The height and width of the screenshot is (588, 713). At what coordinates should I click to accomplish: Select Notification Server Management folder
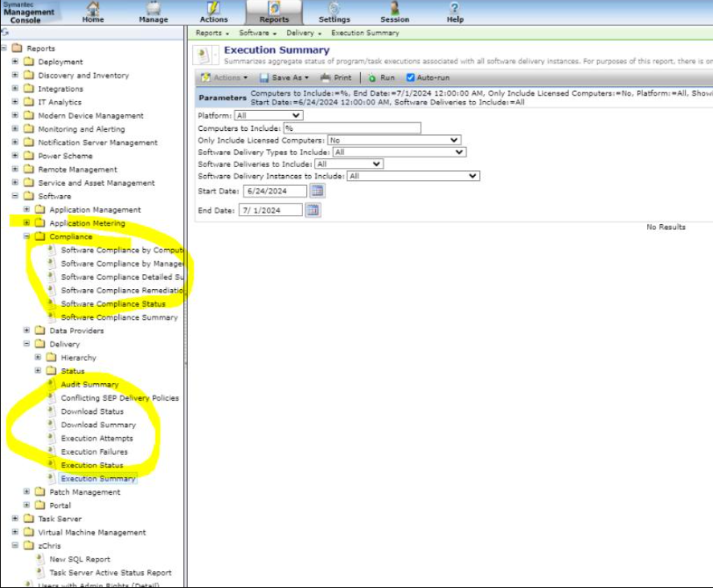click(98, 142)
